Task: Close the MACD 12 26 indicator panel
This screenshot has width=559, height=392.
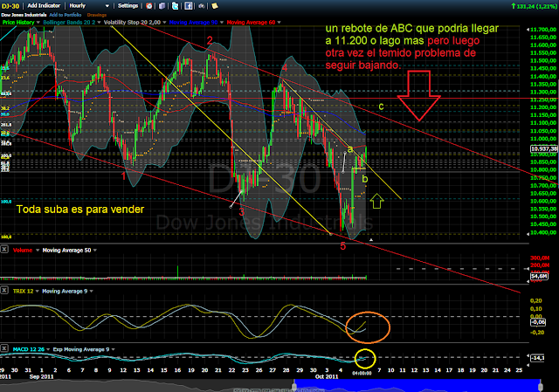Action: [4, 348]
